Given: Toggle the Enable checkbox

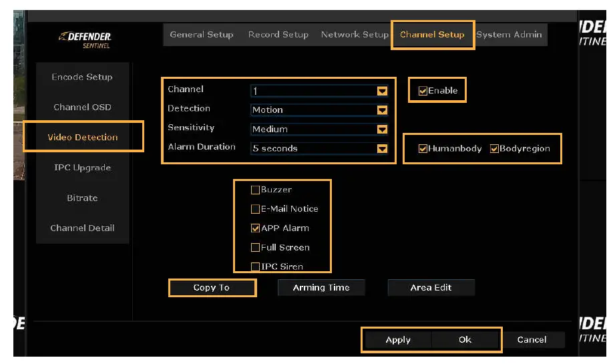Looking at the screenshot, I should (x=423, y=91).
